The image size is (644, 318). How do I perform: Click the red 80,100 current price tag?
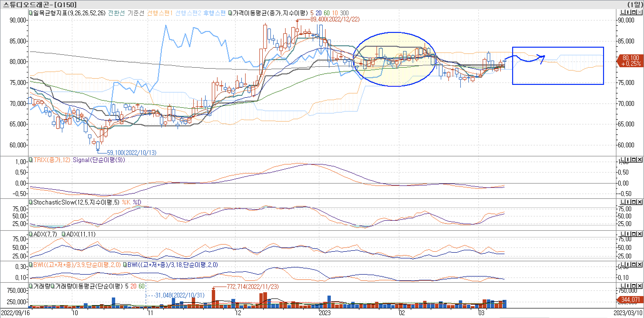[x=630, y=61]
